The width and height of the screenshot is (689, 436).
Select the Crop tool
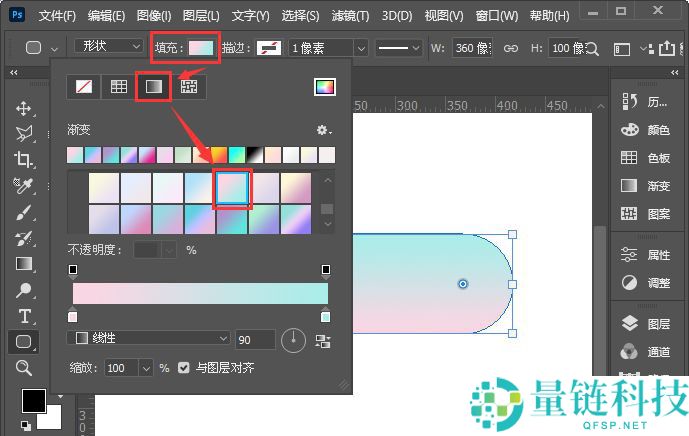[25, 160]
